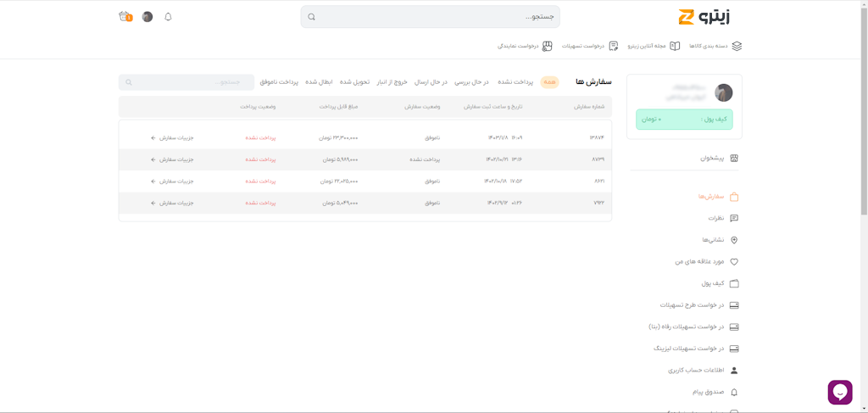Select the همه orders filter tab
The width and height of the screenshot is (868, 413).
point(550,82)
